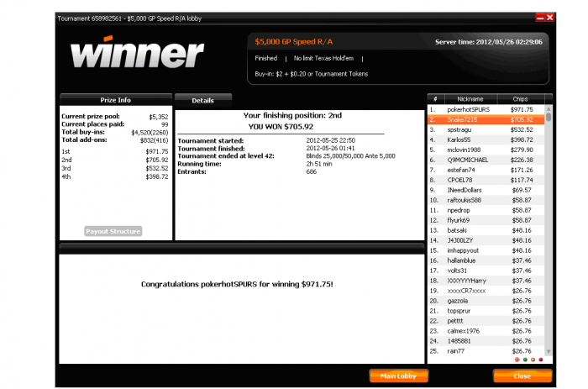The image size is (588, 389).
Task: Select player gazzola in the list
Action: pyautogui.click(x=486, y=301)
